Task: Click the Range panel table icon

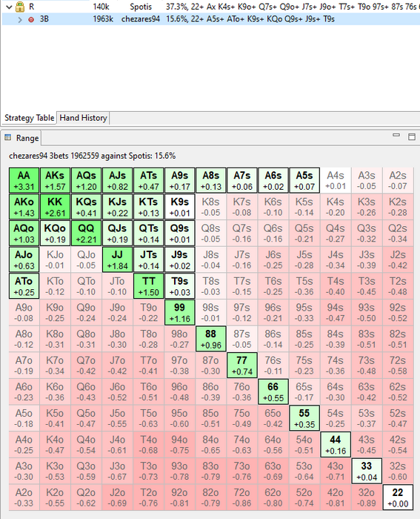Action: pyautogui.click(x=8, y=137)
